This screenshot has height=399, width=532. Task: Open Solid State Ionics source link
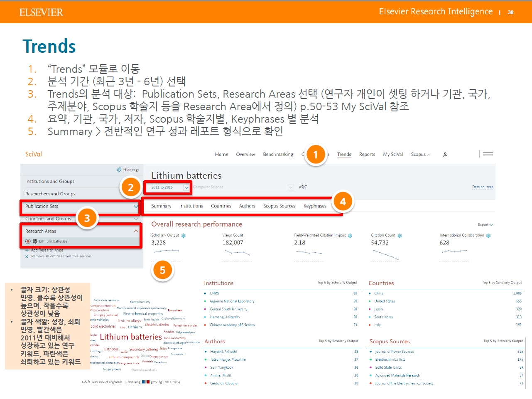[388, 367]
